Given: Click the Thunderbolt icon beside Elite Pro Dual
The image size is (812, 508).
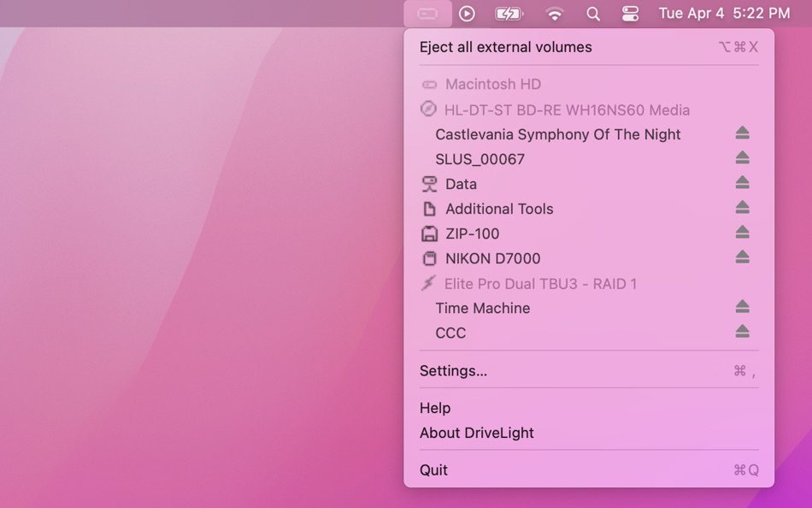Looking at the screenshot, I should (428, 283).
